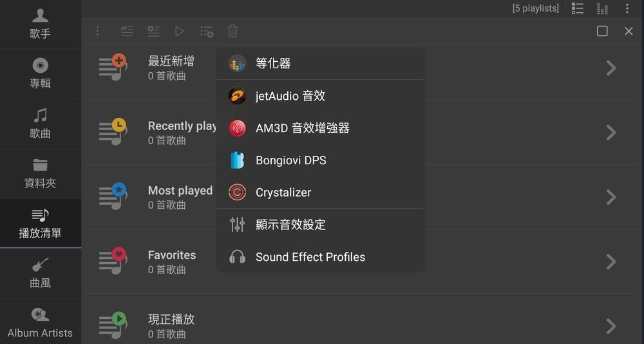Click the Bongiovi DPS blue icon
The image size is (644, 344).
[237, 160]
